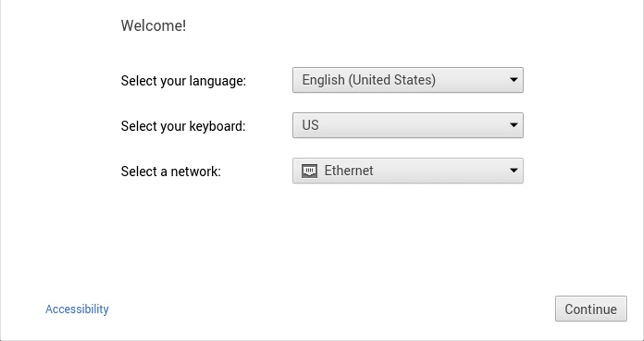Switch network from Ethernet
The width and height of the screenshot is (644, 341).
click(x=407, y=171)
